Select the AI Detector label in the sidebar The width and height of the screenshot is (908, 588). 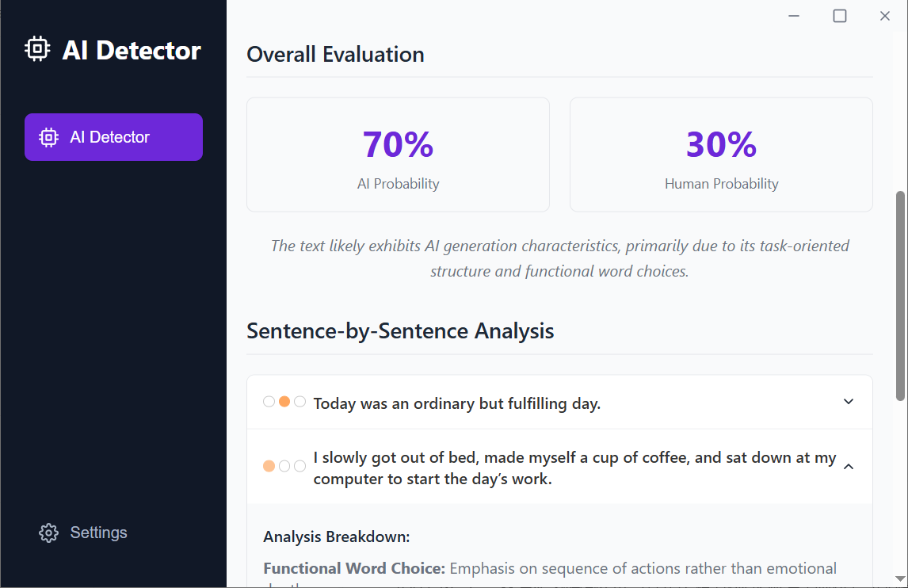[x=109, y=137]
